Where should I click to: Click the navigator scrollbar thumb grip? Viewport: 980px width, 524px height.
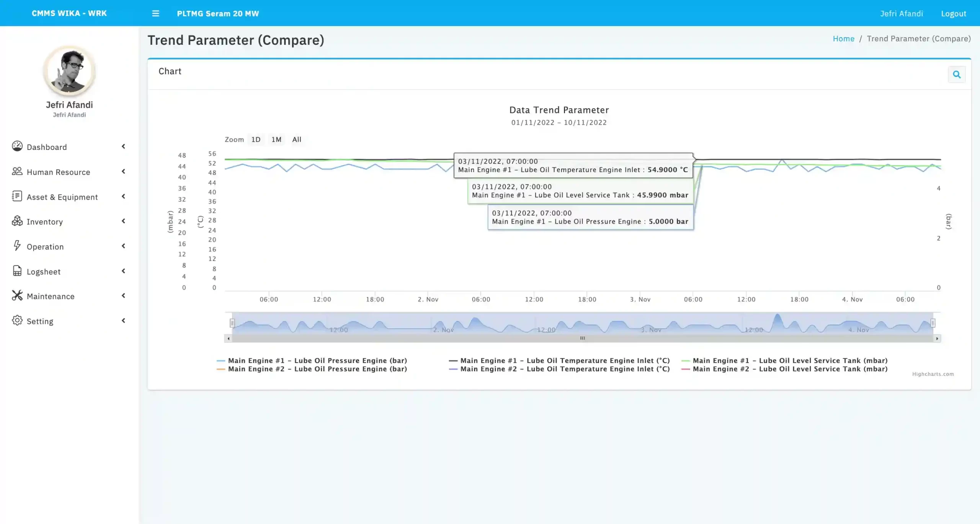pyautogui.click(x=582, y=338)
